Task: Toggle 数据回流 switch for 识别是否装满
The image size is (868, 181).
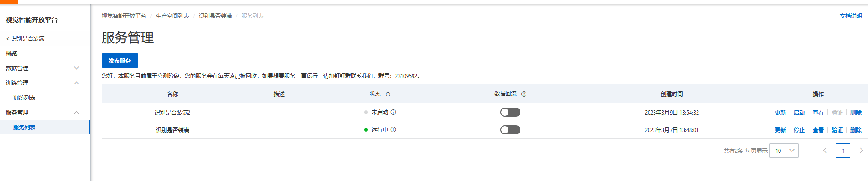Action: tap(510, 130)
